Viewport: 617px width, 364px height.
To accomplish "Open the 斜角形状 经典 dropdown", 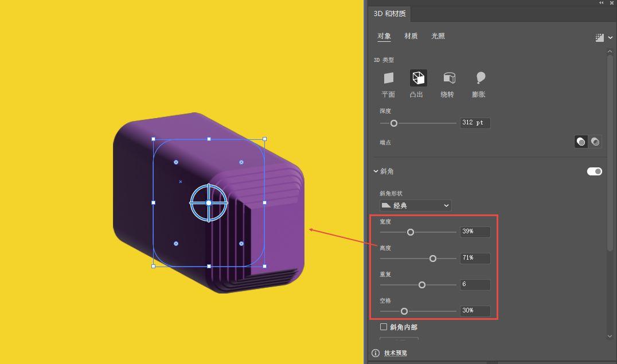I will (x=416, y=205).
